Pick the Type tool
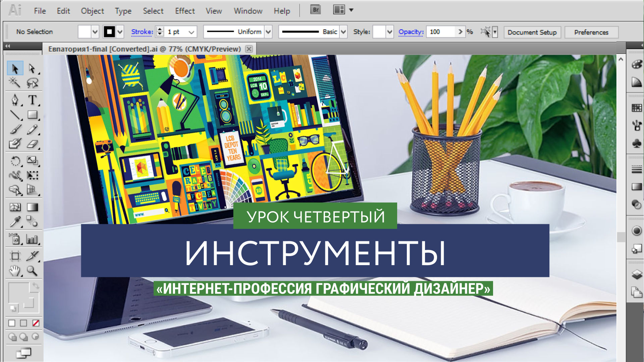The image size is (644, 362). pos(33,99)
